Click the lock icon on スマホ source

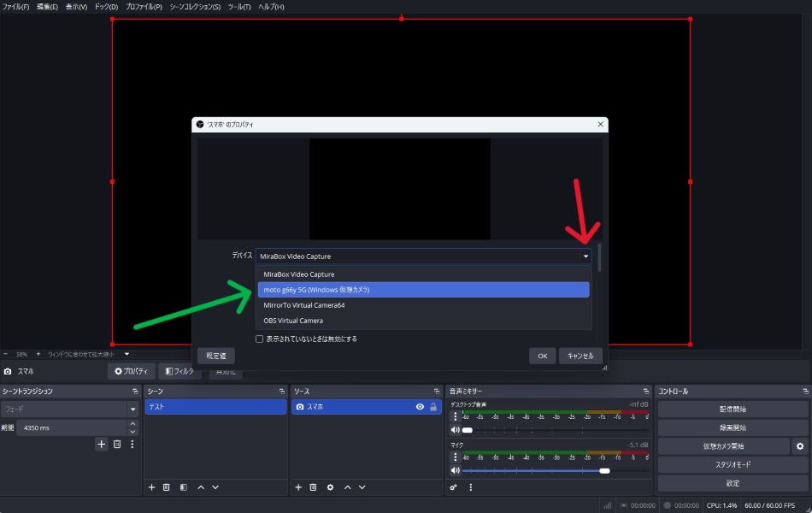[x=433, y=407]
